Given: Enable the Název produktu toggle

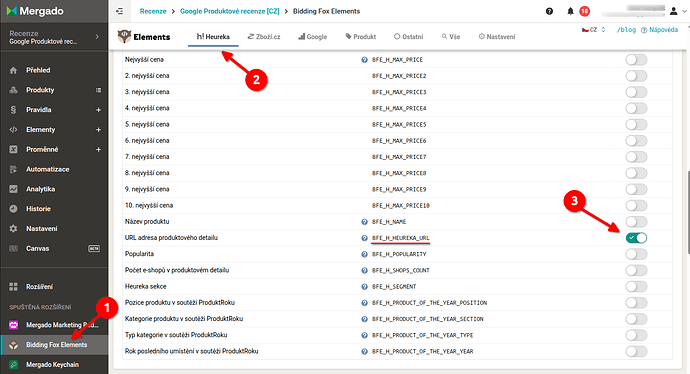Looking at the screenshot, I should click(636, 222).
